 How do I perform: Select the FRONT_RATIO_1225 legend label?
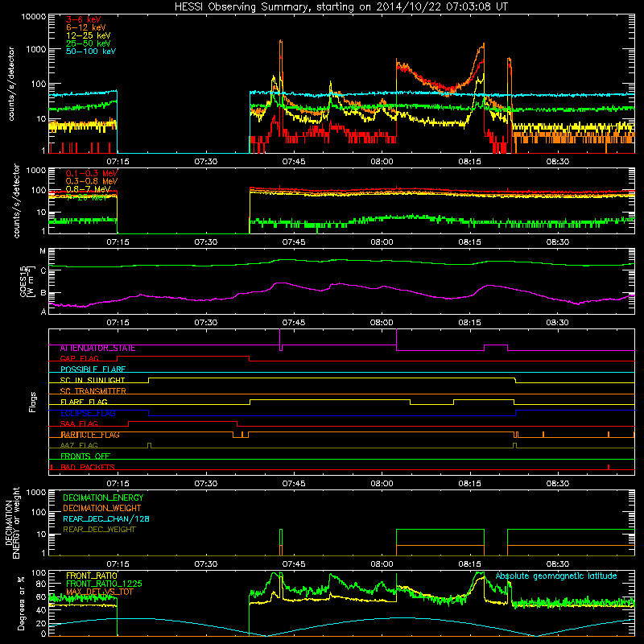pyautogui.click(x=104, y=584)
